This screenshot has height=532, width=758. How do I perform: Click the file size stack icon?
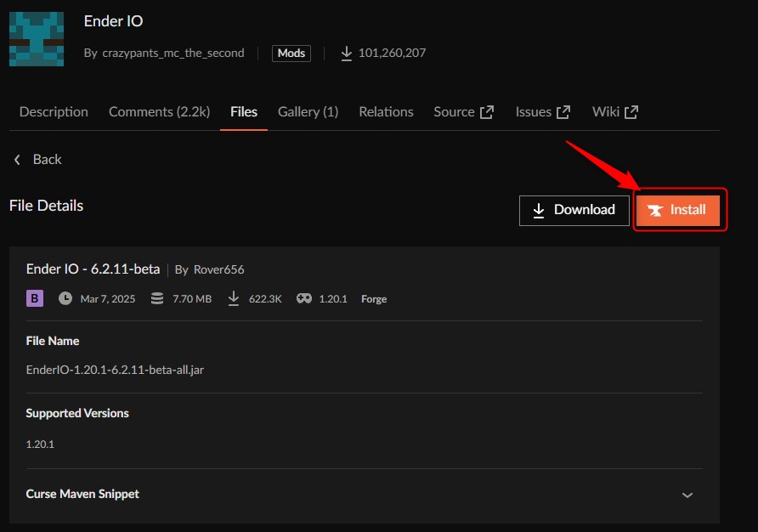coord(157,298)
